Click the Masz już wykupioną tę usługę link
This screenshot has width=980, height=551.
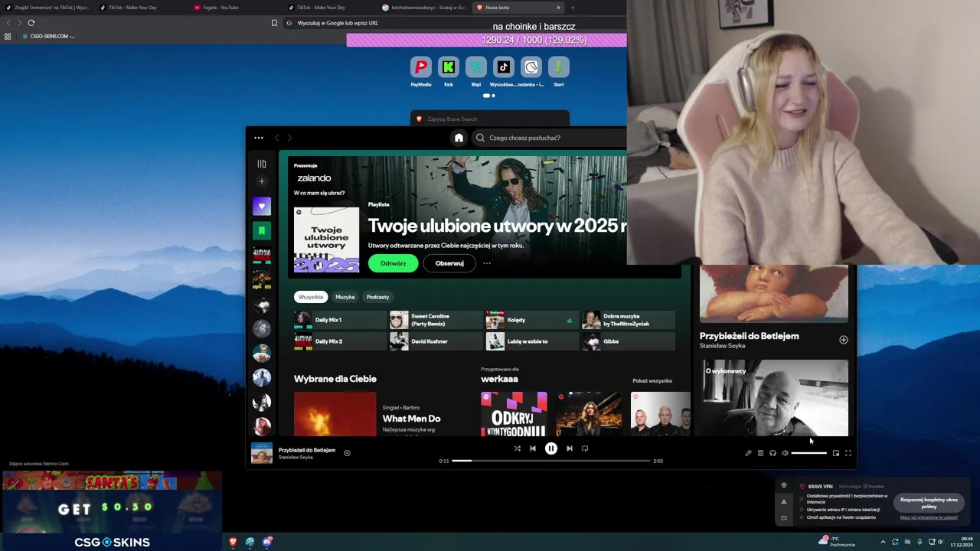click(x=929, y=517)
